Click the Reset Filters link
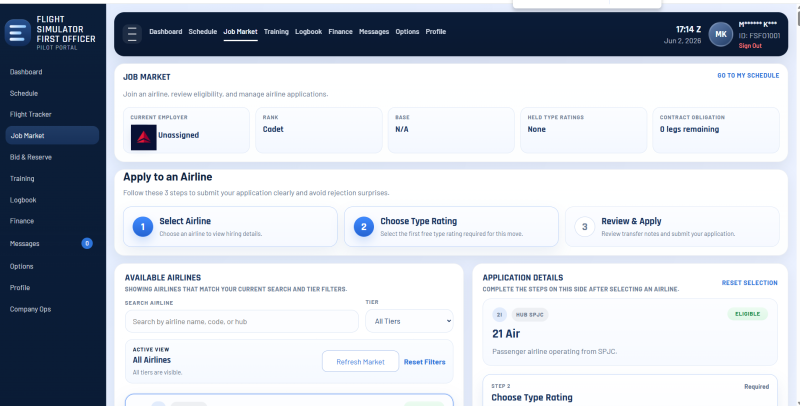 click(x=424, y=362)
